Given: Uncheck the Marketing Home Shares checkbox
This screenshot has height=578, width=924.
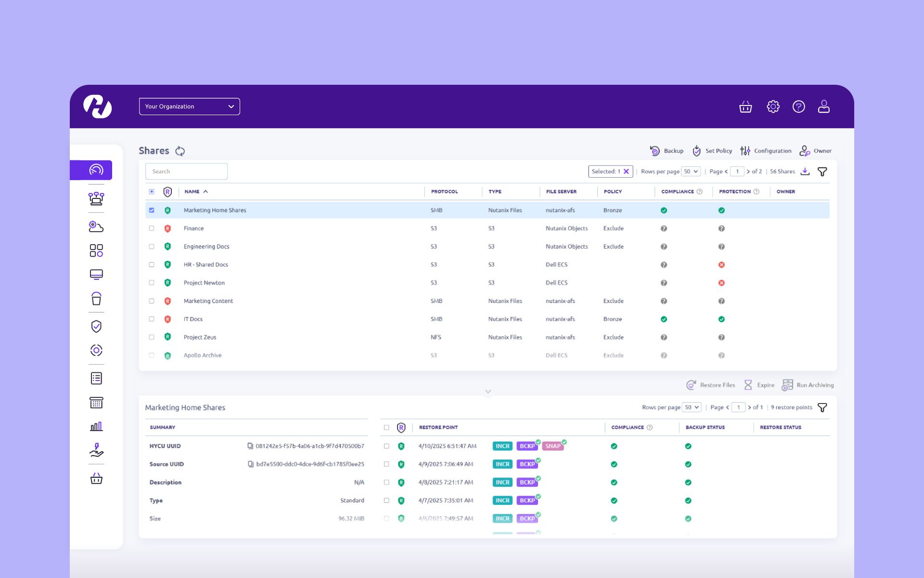Looking at the screenshot, I should [x=152, y=210].
